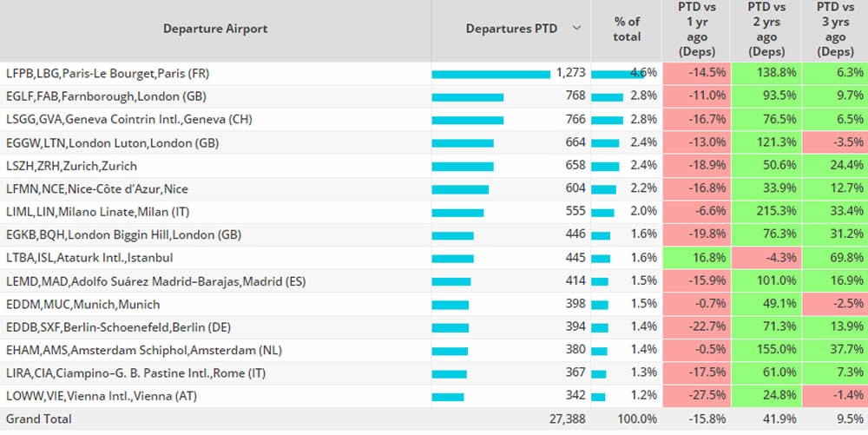Click the 155.0% cell for Amsterdam Schiphol
Viewport: 868px width, 435px height.
766,350
